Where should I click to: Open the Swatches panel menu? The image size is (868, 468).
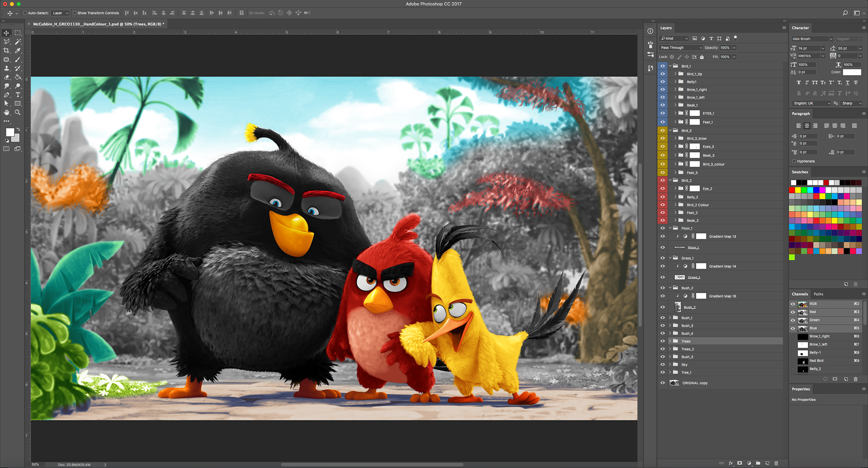pos(863,172)
